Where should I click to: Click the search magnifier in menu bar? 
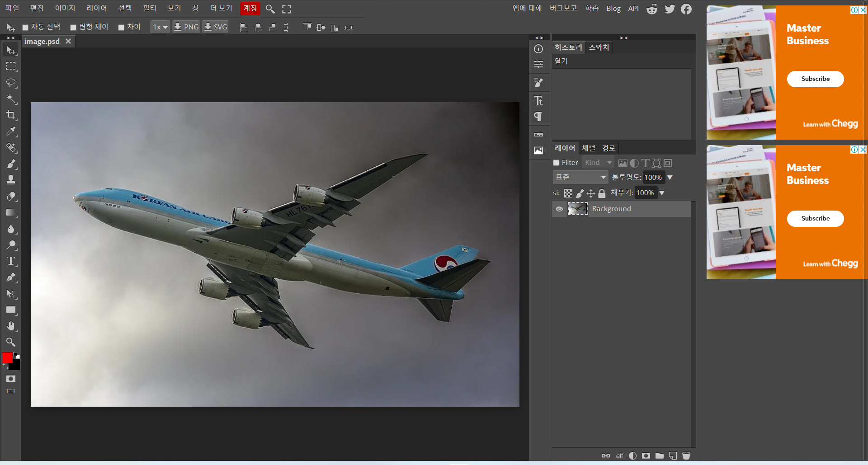pos(270,9)
